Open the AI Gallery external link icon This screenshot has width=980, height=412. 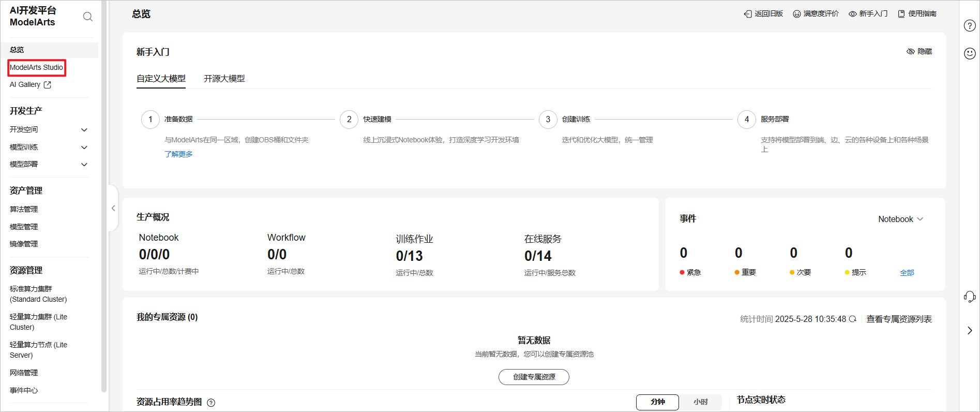click(x=48, y=85)
